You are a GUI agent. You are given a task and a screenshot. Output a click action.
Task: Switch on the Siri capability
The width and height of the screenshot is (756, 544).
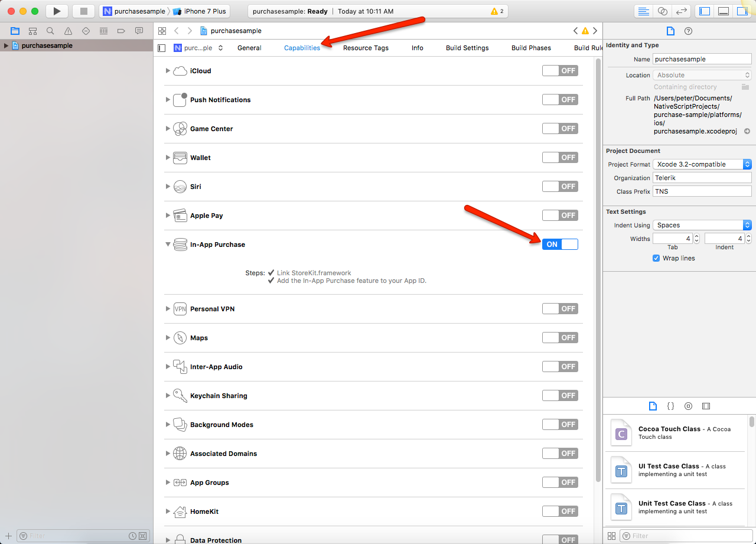(560, 186)
